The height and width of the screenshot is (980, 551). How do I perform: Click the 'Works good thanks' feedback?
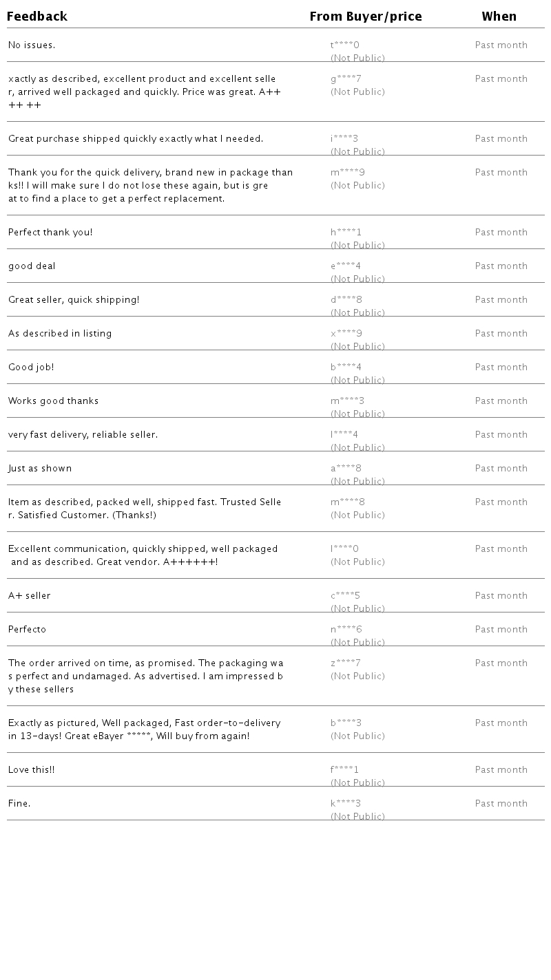(x=53, y=401)
